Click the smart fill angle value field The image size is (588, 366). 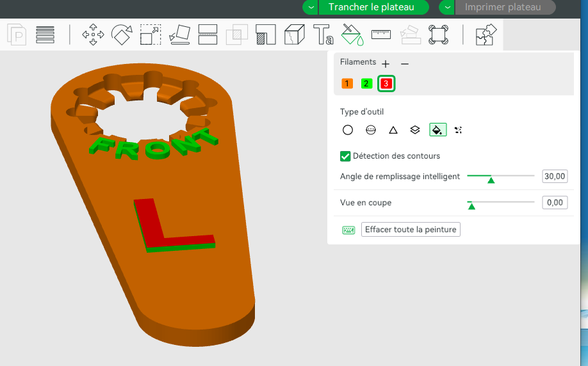pos(555,177)
